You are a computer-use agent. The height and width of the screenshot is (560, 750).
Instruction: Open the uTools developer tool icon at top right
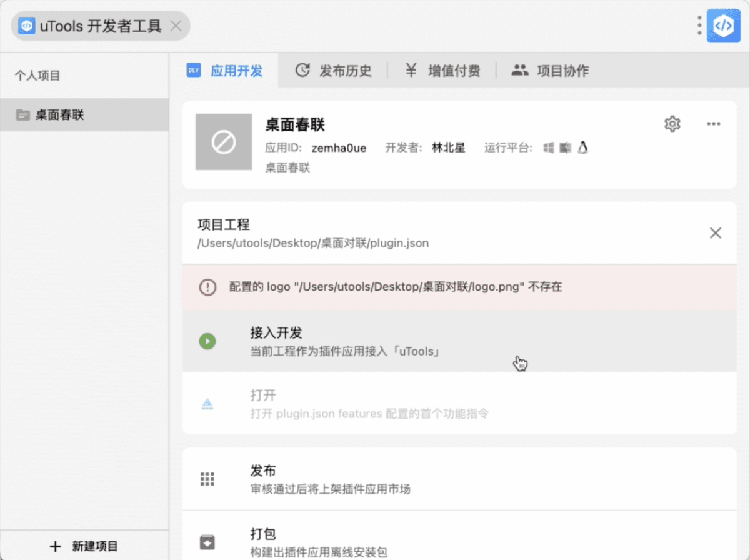coord(723,26)
